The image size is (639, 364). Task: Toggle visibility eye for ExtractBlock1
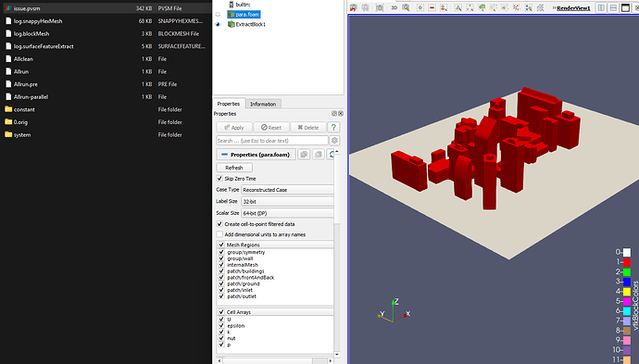(218, 24)
